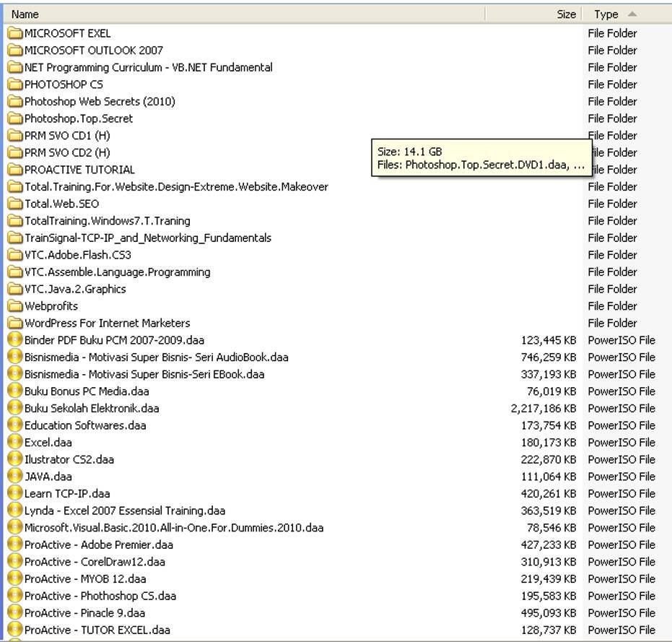This screenshot has width=672, height=642.
Task: Click Bisnismedia - Motivasi Super Bisnis- Seri AudioBook.daa
Action: pyautogui.click(x=157, y=357)
